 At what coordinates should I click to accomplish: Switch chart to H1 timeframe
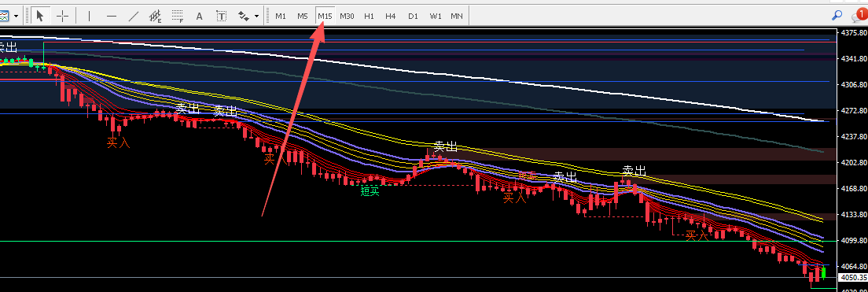[x=370, y=16]
